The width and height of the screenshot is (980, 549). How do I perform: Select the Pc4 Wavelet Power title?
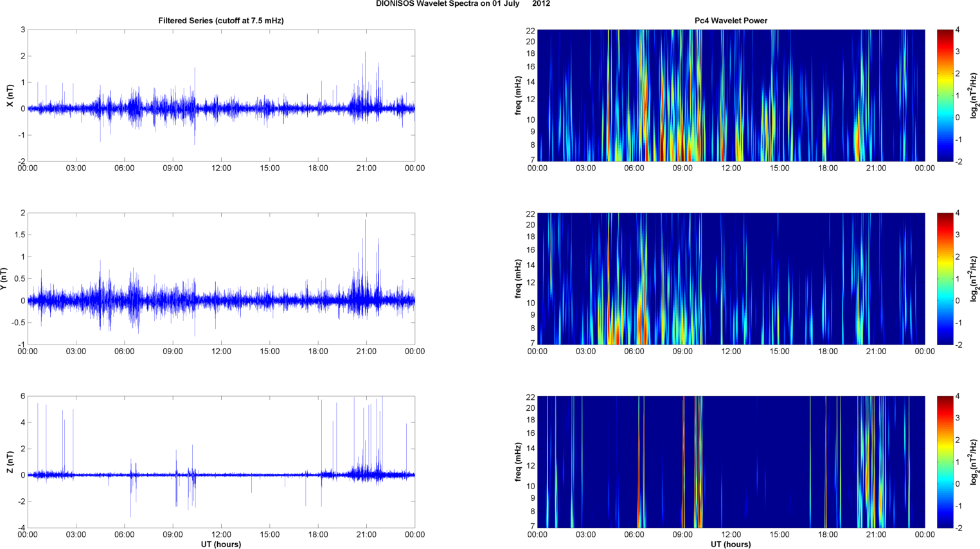point(731,21)
